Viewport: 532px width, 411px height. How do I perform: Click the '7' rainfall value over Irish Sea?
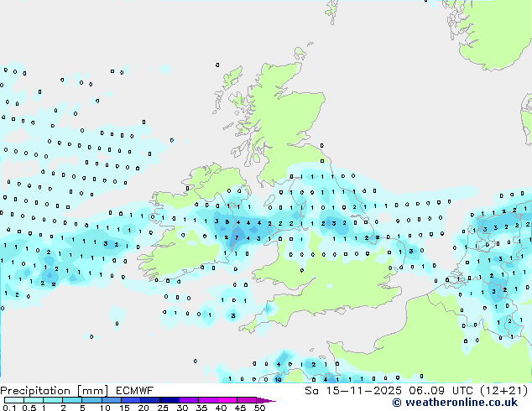237,238
